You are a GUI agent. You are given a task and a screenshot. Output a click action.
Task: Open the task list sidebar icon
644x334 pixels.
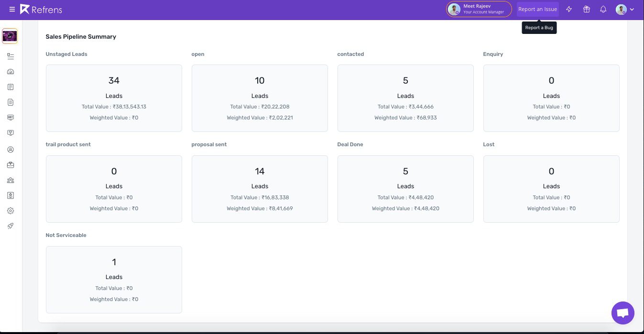point(11,56)
